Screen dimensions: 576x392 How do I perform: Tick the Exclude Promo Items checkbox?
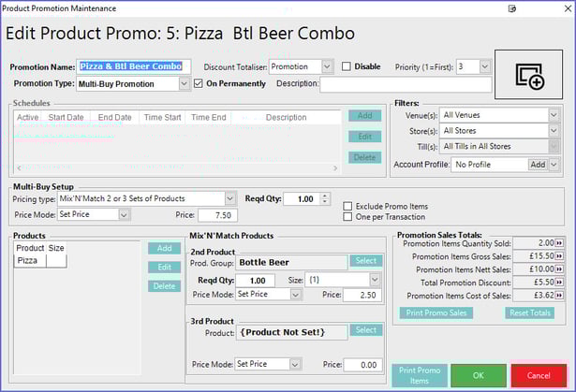pyautogui.click(x=348, y=205)
